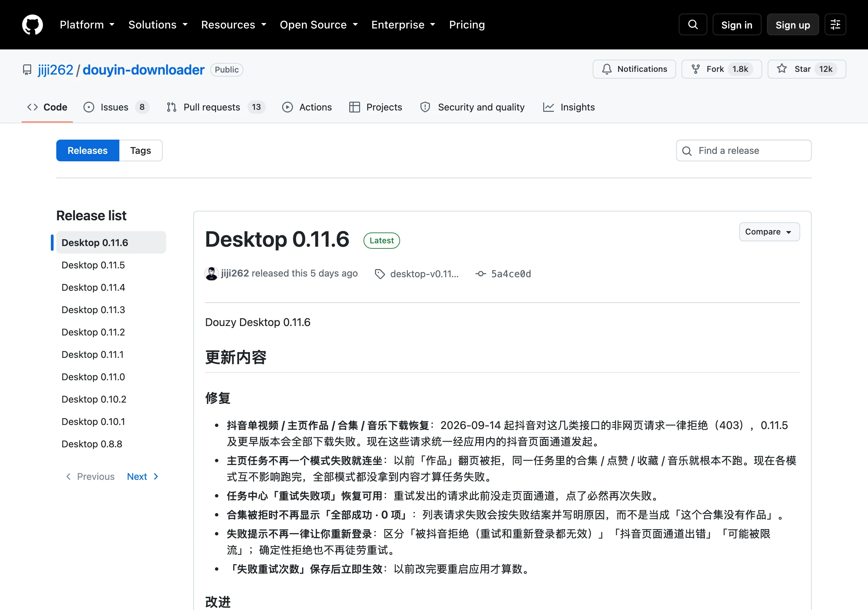The height and width of the screenshot is (610, 868).
Task: Open the Pricing page
Action: coord(467,24)
